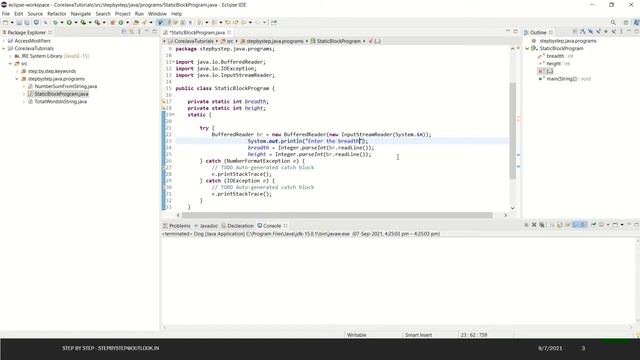Open the File menu
Viewport: 640px width, 360px height.
6,13
